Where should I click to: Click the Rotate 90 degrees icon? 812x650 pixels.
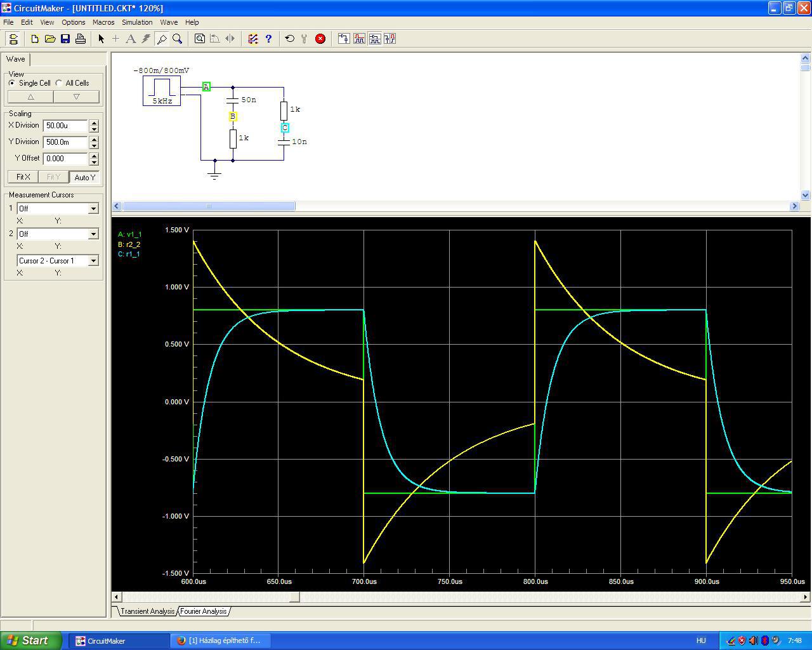[x=215, y=39]
